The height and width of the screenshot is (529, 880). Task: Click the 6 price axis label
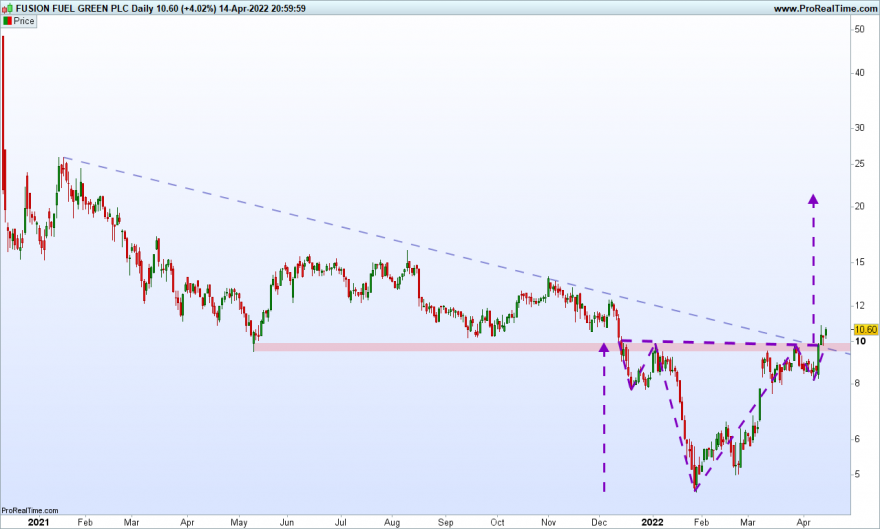857,439
